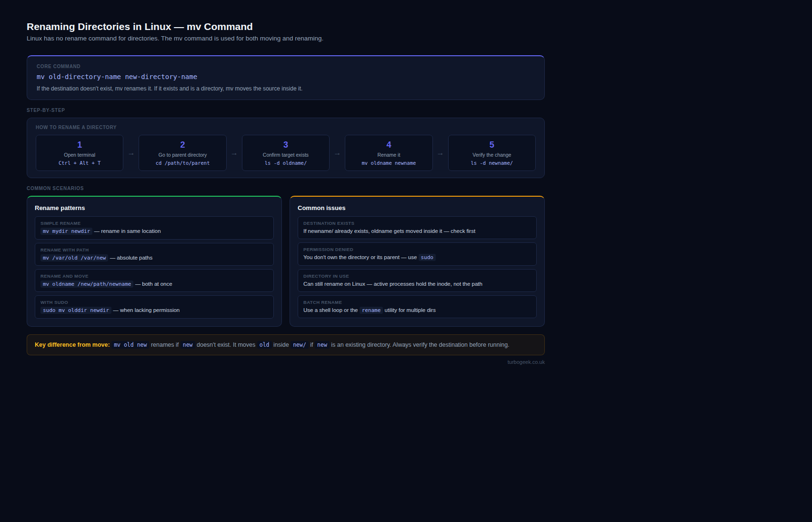Select step 2 Go to parent directory card
This screenshot has height=522, width=812.
182,153
